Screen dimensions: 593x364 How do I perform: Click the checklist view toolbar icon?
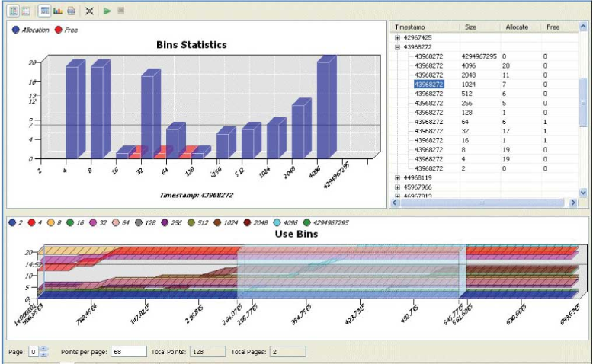coord(26,11)
